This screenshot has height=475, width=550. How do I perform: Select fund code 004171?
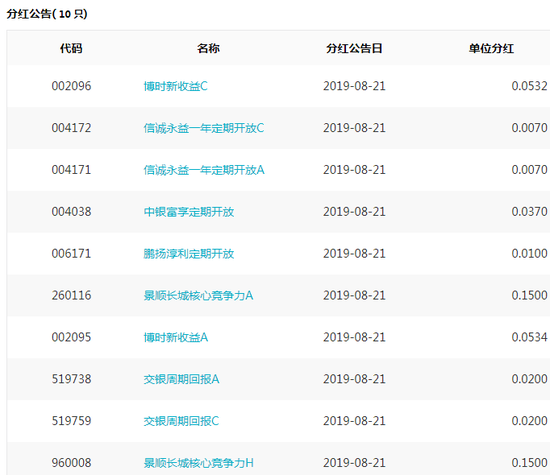coord(71,170)
